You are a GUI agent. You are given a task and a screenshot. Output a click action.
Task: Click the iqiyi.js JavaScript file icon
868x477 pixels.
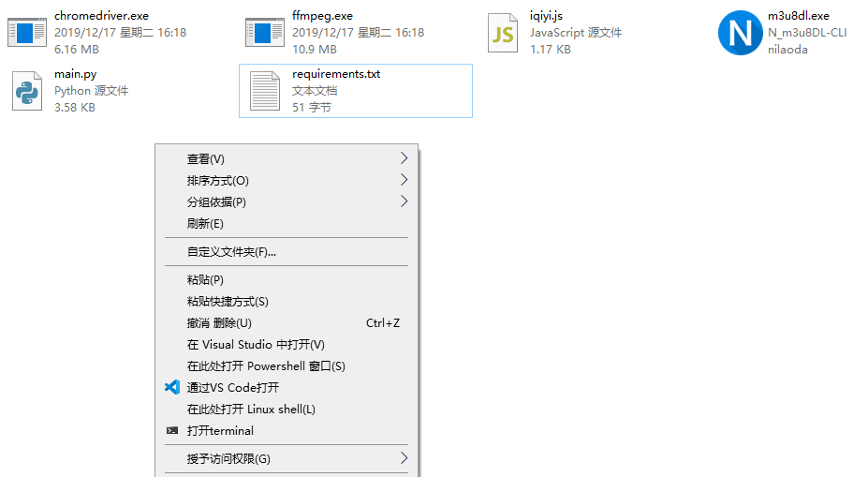coord(503,33)
